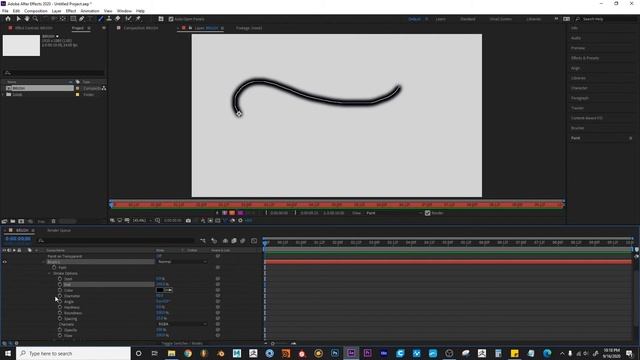Click the Home icon in the toolbar
The width and height of the screenshot is (640, 360).
(8, 19)
